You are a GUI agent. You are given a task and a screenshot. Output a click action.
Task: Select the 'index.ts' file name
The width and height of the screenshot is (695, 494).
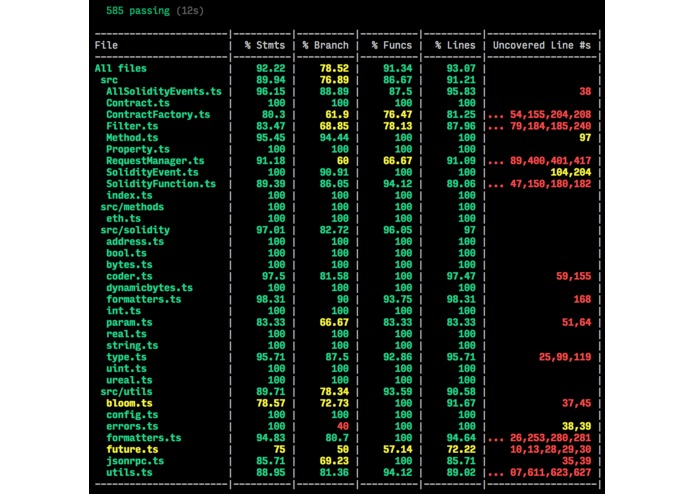point(129,195)
